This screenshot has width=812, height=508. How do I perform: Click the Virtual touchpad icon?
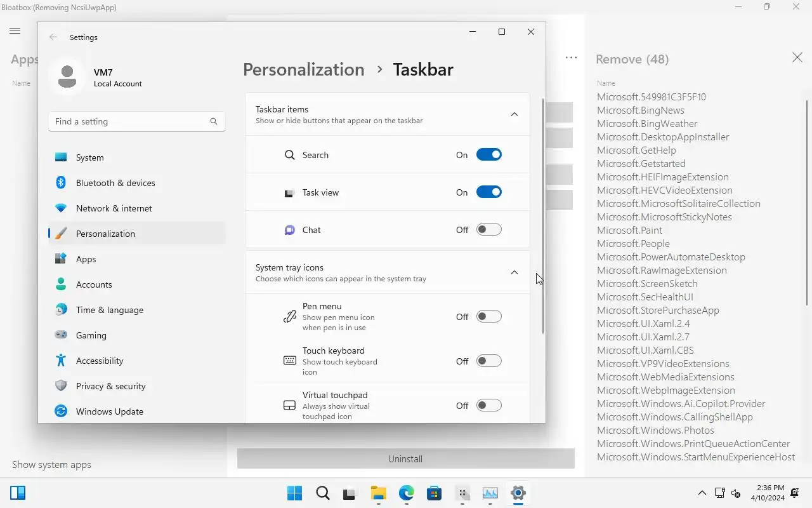tap(290, 405)
